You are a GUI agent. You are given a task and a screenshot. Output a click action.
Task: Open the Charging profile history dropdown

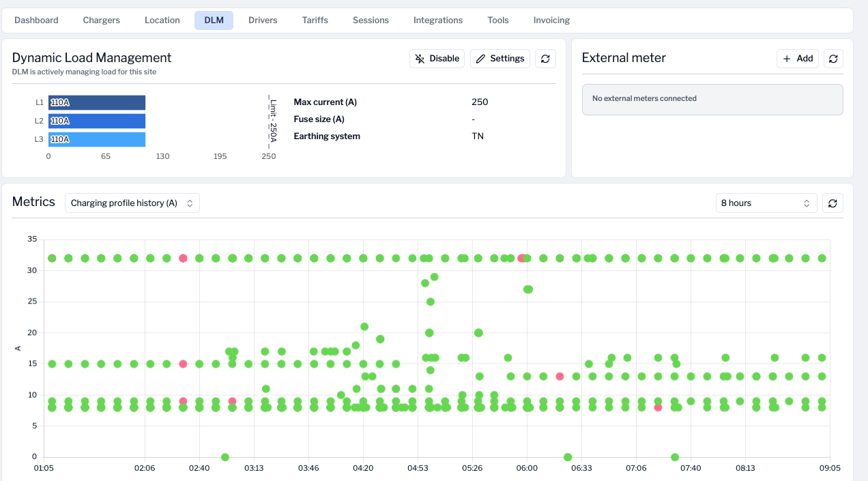tap(132, 203)
